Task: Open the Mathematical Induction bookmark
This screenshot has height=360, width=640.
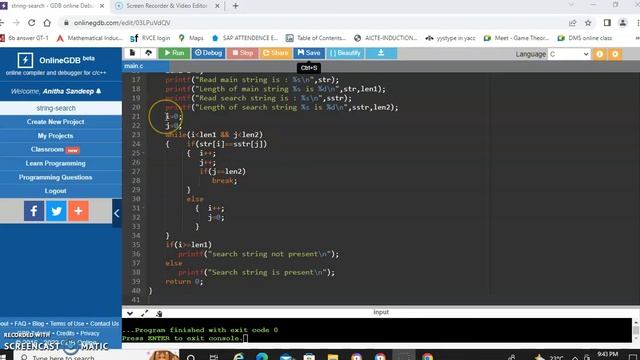Action: pos(89,38)
